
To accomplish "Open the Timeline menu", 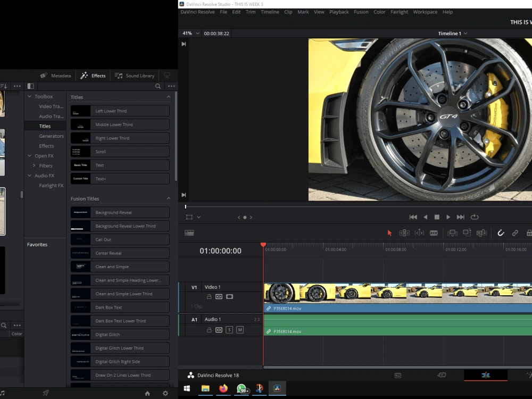I will tap(270, 12).
